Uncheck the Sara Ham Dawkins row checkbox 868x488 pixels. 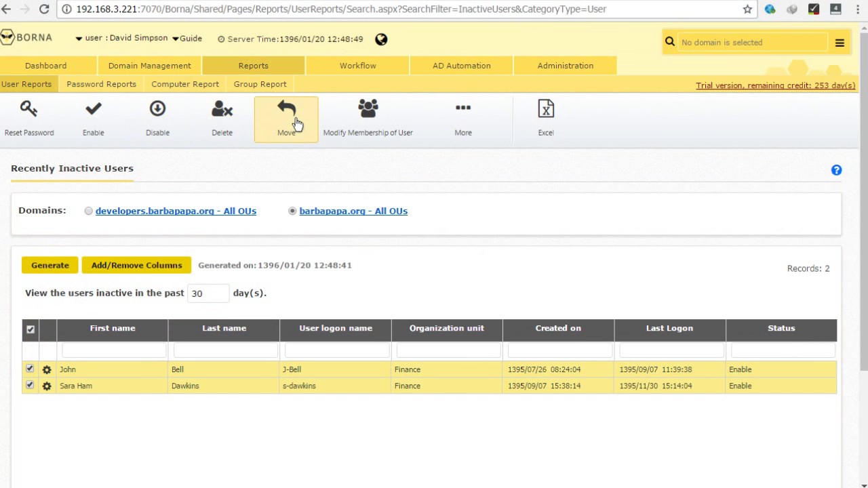pos(30,385)
